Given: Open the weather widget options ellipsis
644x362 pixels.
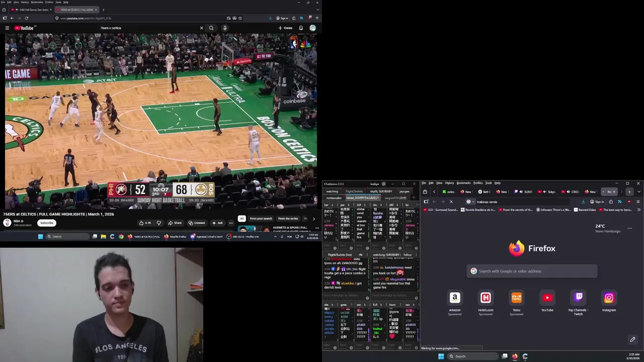Looking at the screenshot, I should [629, 228].
